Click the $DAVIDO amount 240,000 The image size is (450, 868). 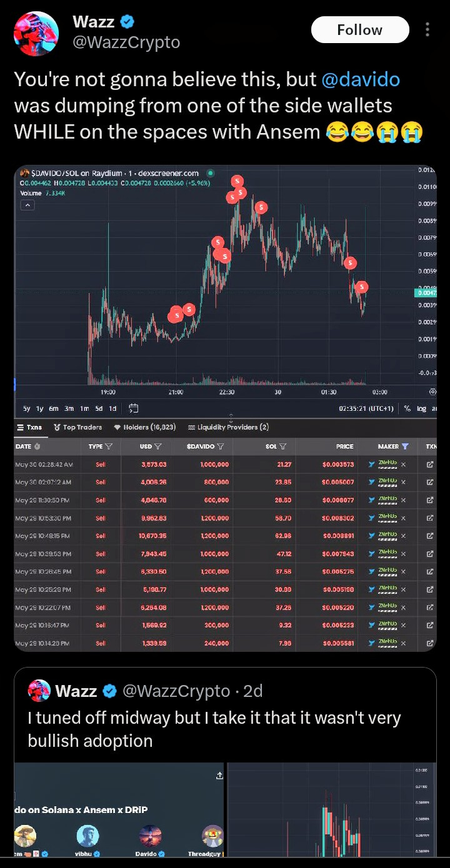tap(216, 643)
